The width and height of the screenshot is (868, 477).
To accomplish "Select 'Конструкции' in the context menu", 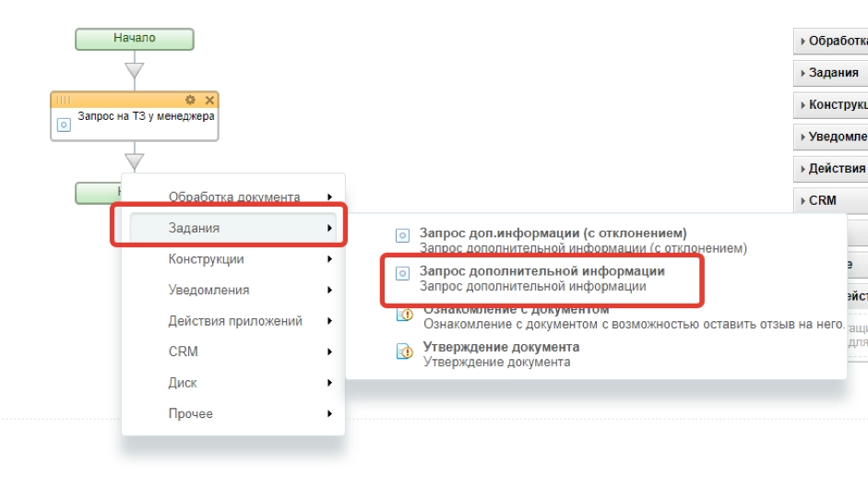I will [x=206, y=259].
